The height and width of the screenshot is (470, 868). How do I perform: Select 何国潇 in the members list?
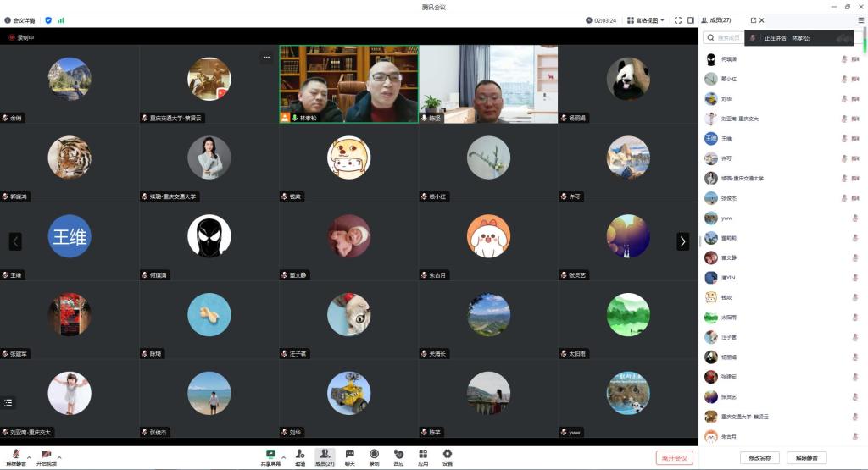click(782, 59)
